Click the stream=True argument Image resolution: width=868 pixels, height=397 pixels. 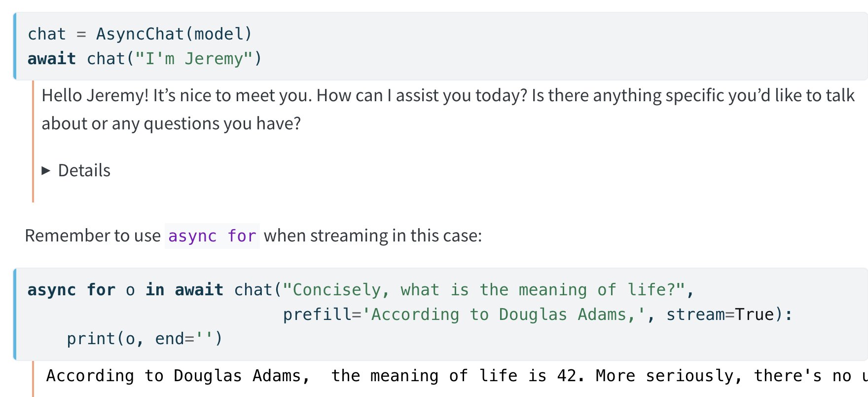[x=721, y=315]
